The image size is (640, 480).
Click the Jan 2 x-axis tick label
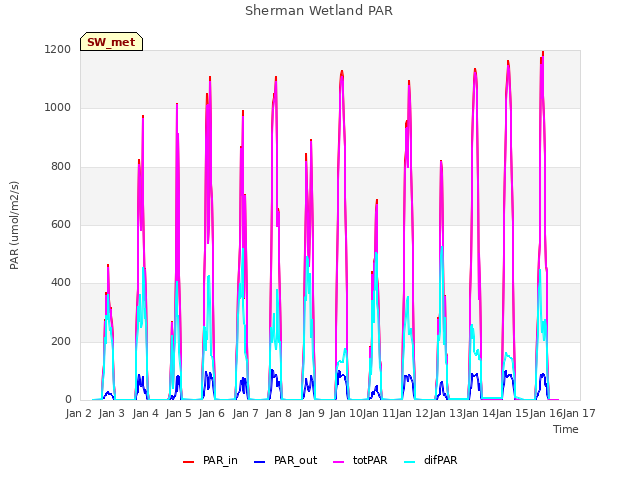tap(79, 413)
